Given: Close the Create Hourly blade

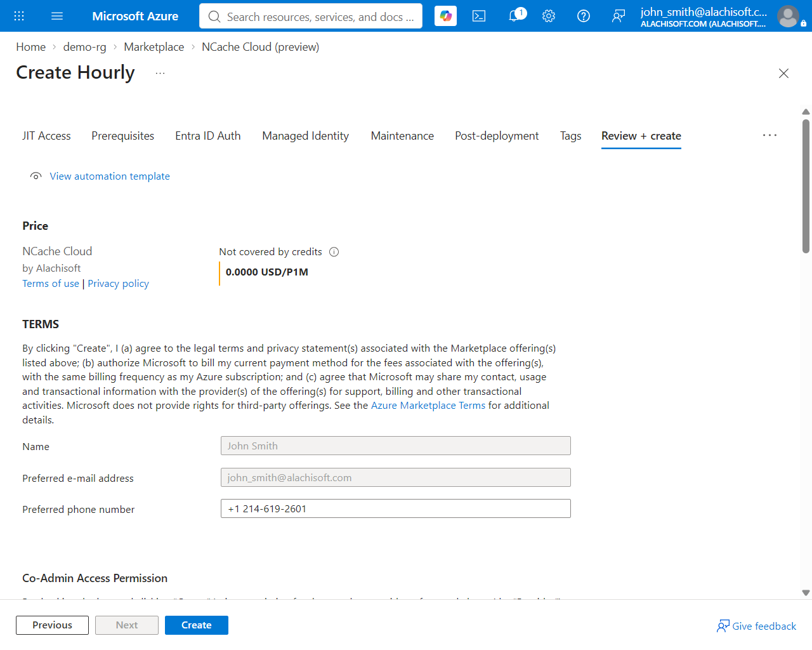Looking at the screenshot, I should point(783,73).
